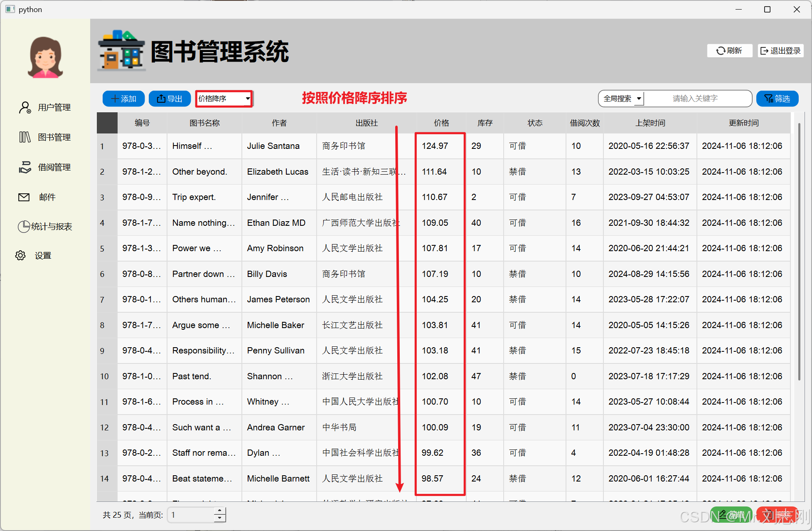Click the user avatar picture

click(45, 58)
